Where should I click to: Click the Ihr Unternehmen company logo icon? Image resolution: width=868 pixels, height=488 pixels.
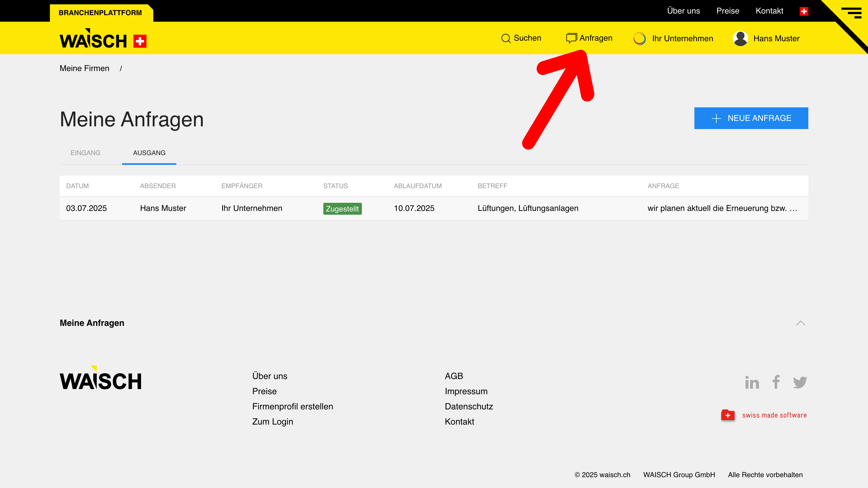coord(639,38)
